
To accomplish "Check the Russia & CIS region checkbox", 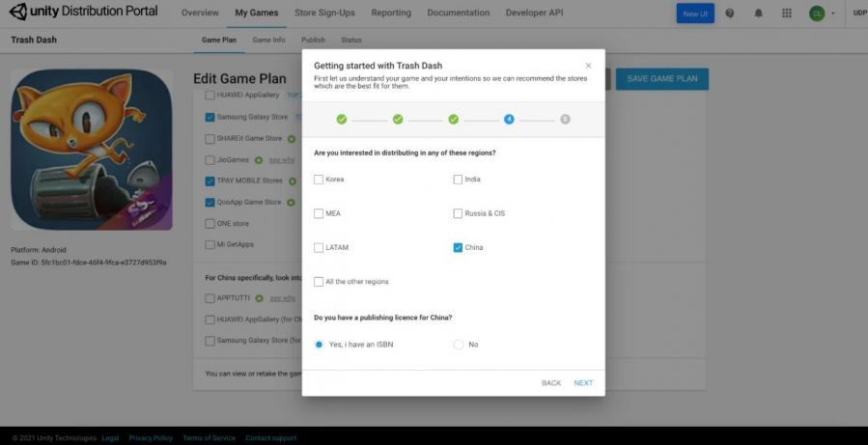I will point(458,213).
